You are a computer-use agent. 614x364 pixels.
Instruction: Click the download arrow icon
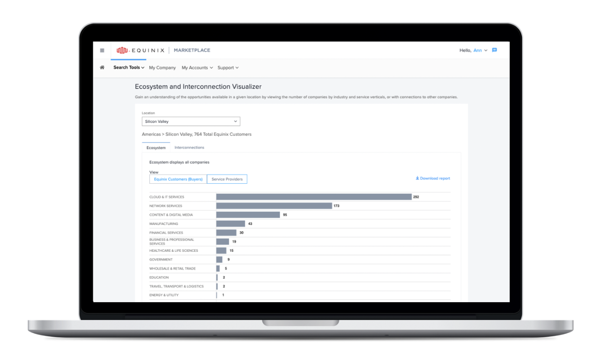[417, 178]
